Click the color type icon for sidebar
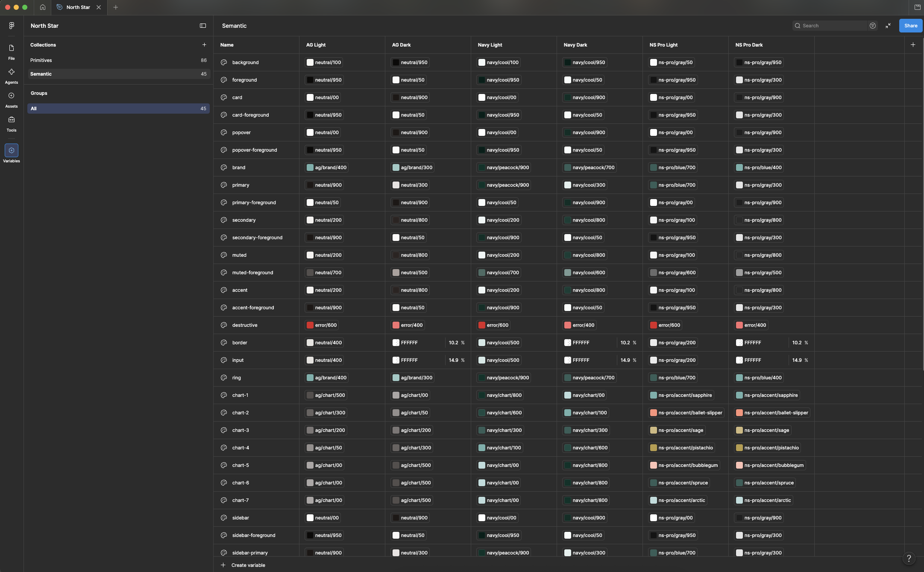The image size is (924, 572). pos(224,518)
